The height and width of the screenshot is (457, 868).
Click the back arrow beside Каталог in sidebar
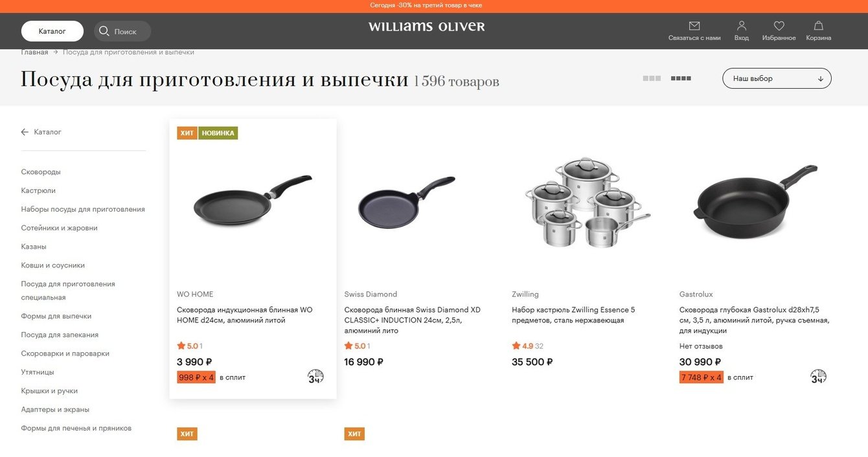point(25,132)
